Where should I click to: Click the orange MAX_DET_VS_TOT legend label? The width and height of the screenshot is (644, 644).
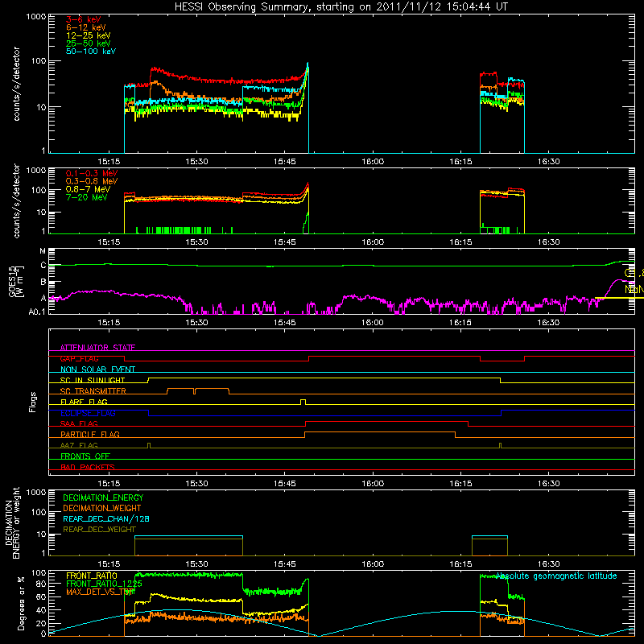[100, 592]
